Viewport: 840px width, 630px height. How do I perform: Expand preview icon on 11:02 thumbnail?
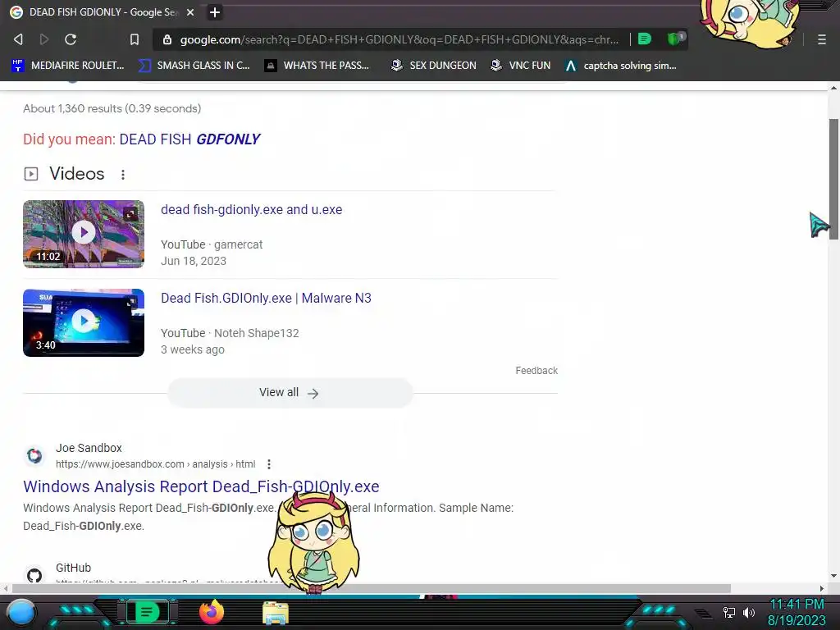click(130, 214)
